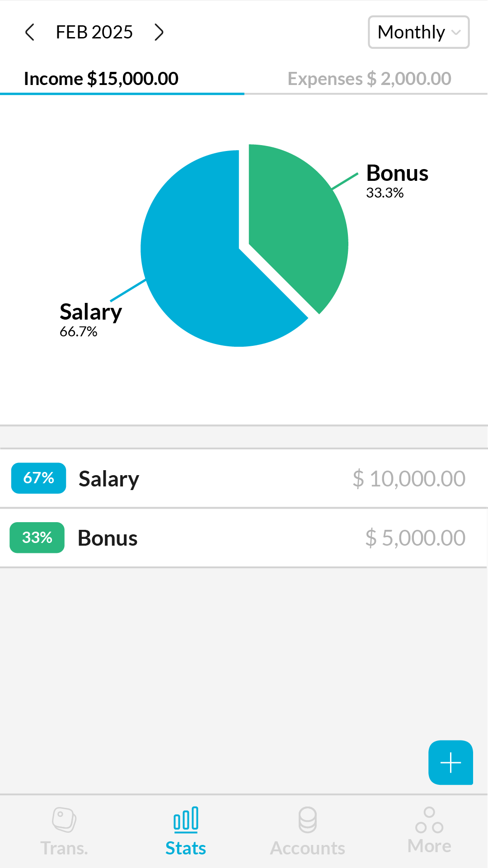This screenshot has width=488, height=868.
Task: Click the FEB 2025 date label
Action: tap(94, 33)
